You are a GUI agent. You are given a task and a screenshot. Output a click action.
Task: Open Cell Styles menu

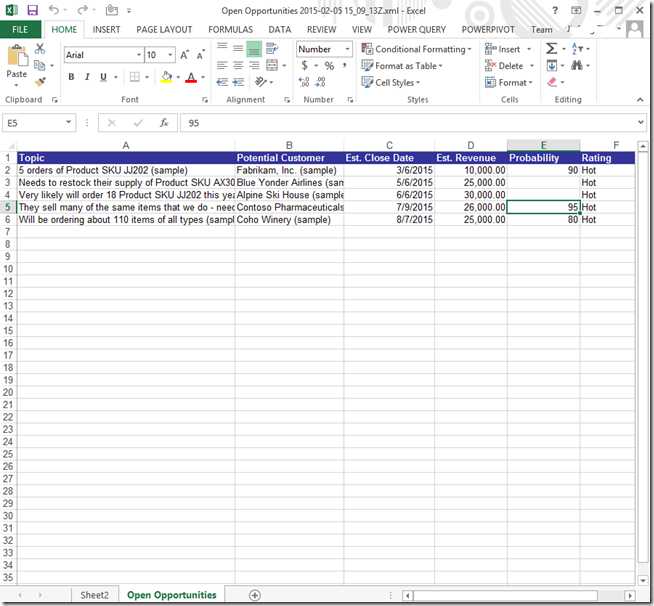[x=391, y=83]
